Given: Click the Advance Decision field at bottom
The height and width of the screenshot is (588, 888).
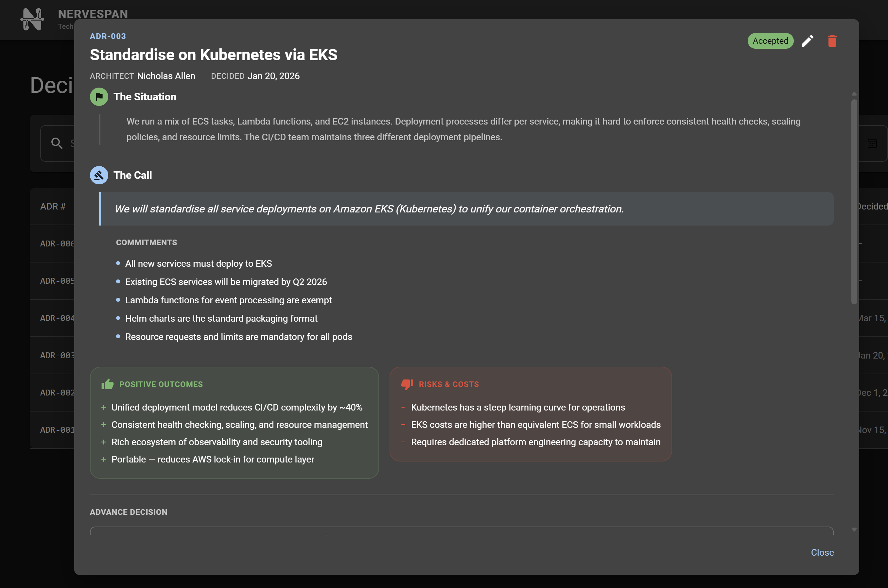Looking at the screenshot, I should pyautogui.click(x=461, y=531).
